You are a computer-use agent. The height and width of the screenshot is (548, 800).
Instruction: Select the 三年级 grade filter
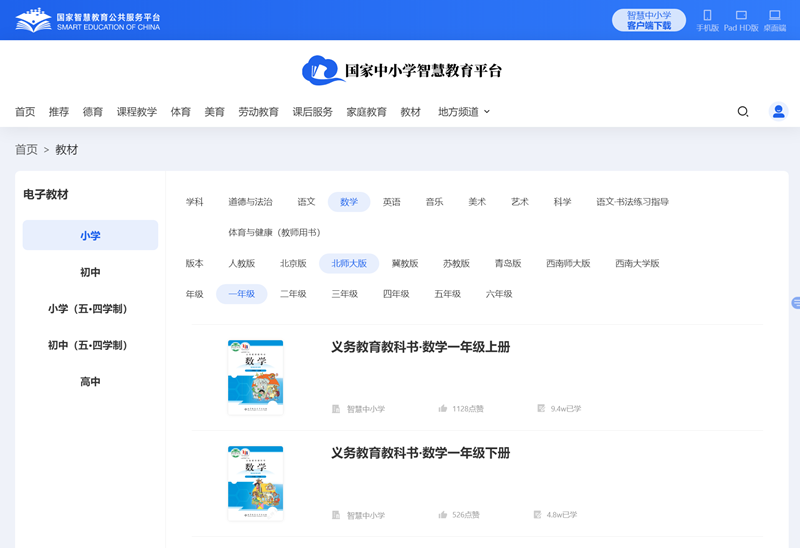[x=344, y=294]
